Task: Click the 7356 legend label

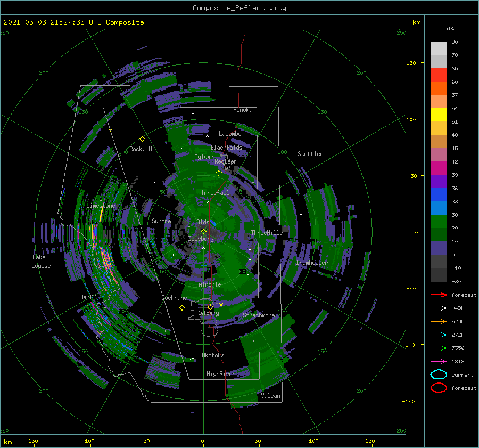Action: (458, 348)
